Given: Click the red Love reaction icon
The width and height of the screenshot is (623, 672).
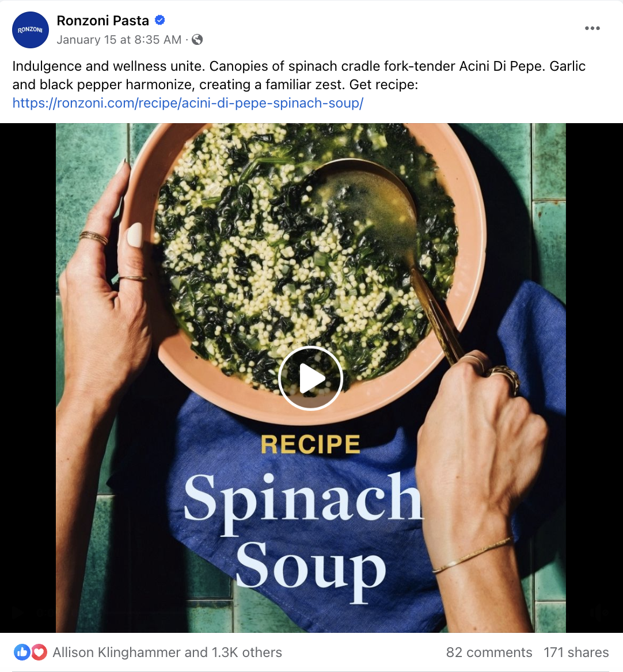Looking at the screenshot, I should point(39,652).
